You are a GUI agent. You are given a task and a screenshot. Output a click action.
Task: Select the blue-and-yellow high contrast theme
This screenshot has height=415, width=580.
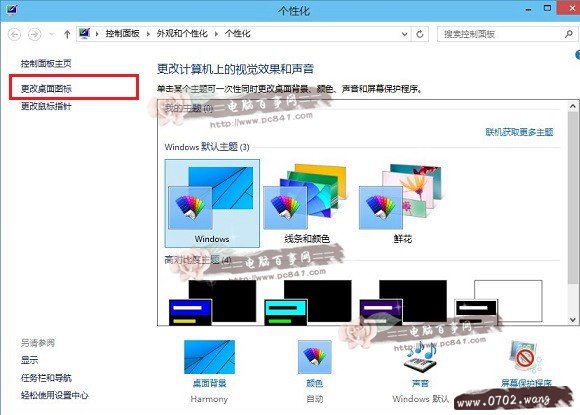tap(212, 303)
